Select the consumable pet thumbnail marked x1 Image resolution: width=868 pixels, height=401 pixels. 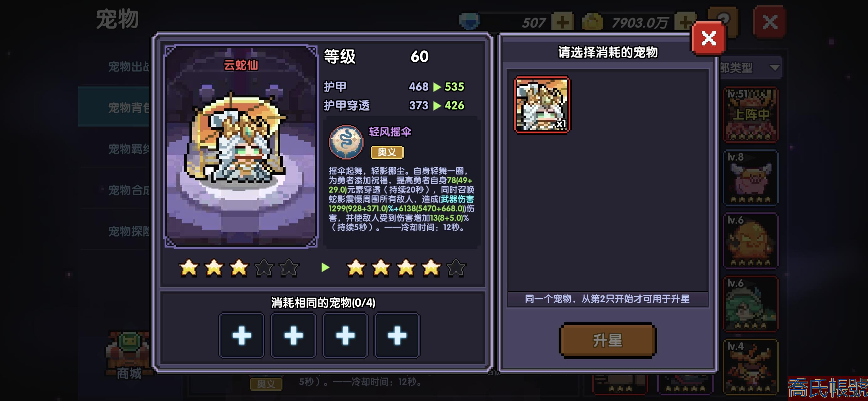tap(542, 104)
